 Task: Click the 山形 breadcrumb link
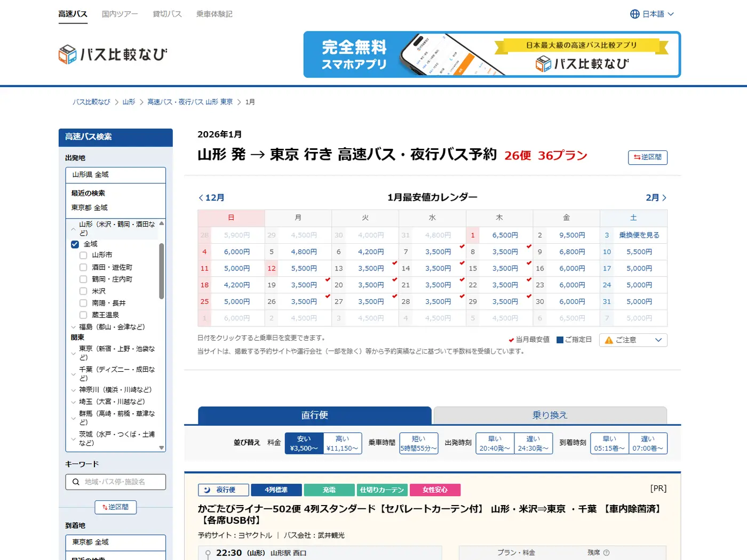tap(129, 102)
